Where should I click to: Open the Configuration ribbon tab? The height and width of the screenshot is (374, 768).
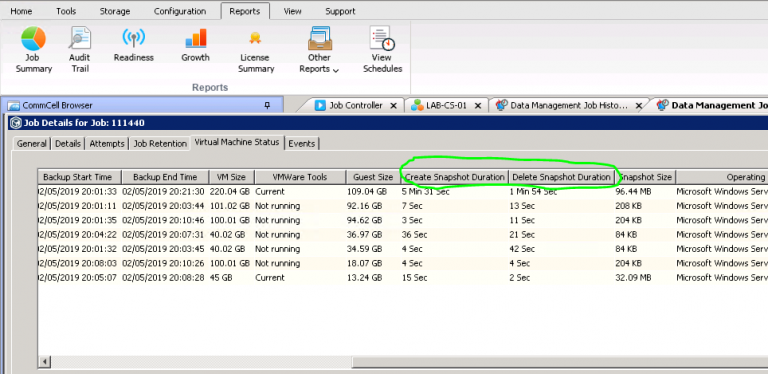(180, 11)
